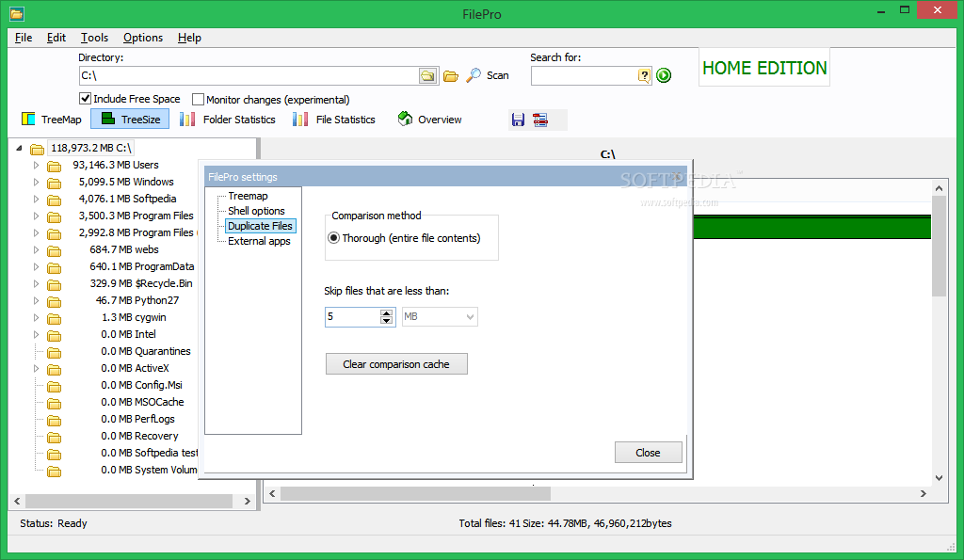Collapse the root C:\ tree node
This screenshot has height=560, width=964.
click(x=19, y=148)
